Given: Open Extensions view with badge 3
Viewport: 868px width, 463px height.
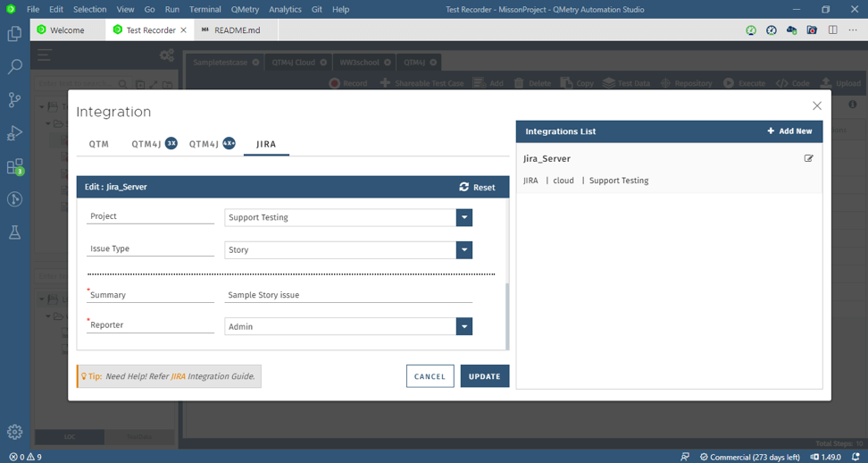Looking at the screenshot, I should tap(15, 167).
